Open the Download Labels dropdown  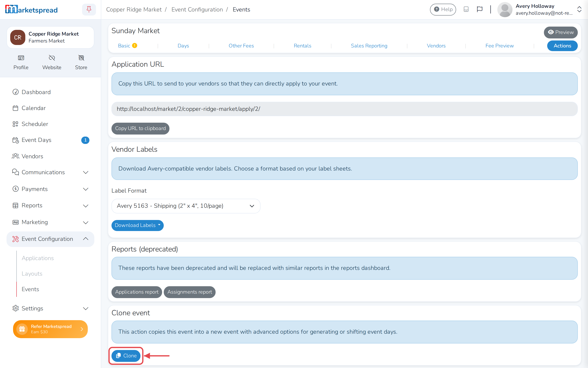(x=137, y=225)
